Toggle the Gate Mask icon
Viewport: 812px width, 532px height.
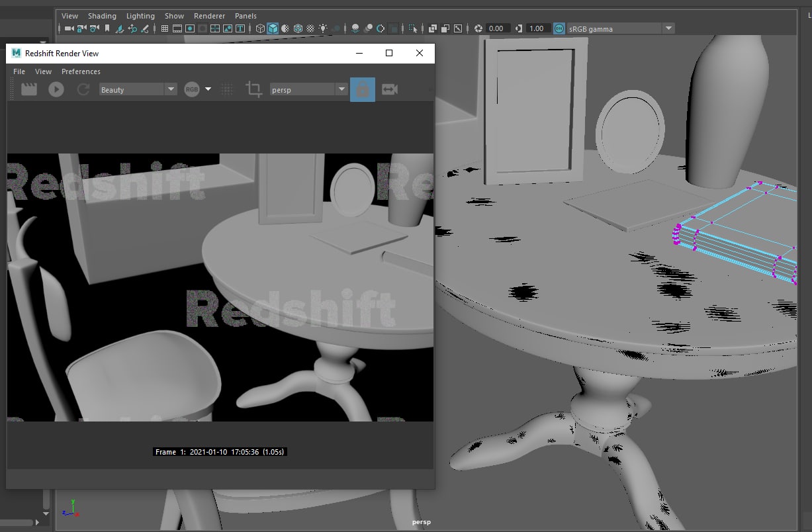(203, 28)
